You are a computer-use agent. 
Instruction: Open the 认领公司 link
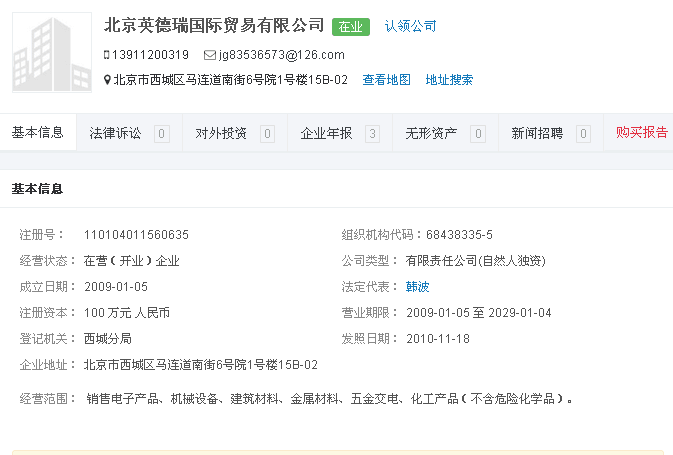tap(410, 26)
